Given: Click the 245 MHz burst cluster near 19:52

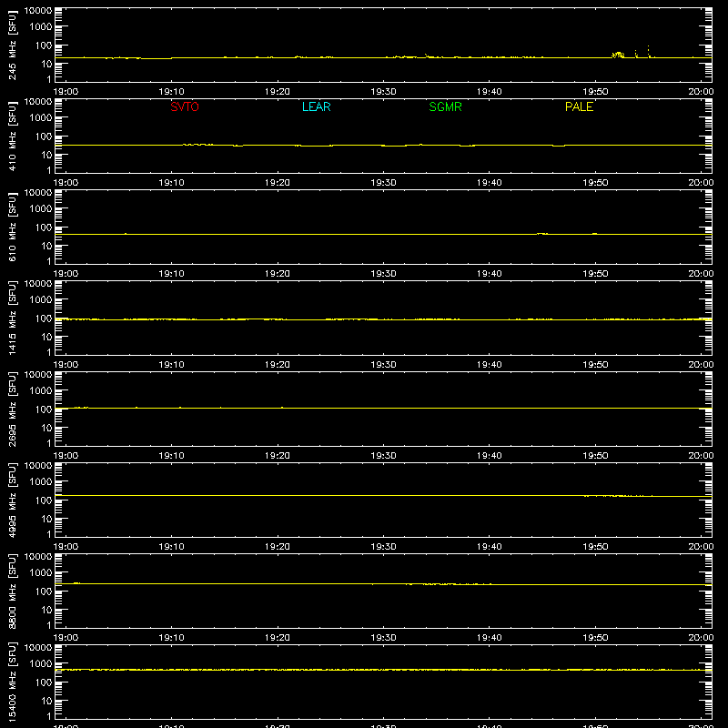Looking at the screenshot, I should click(x=618, y=55).
